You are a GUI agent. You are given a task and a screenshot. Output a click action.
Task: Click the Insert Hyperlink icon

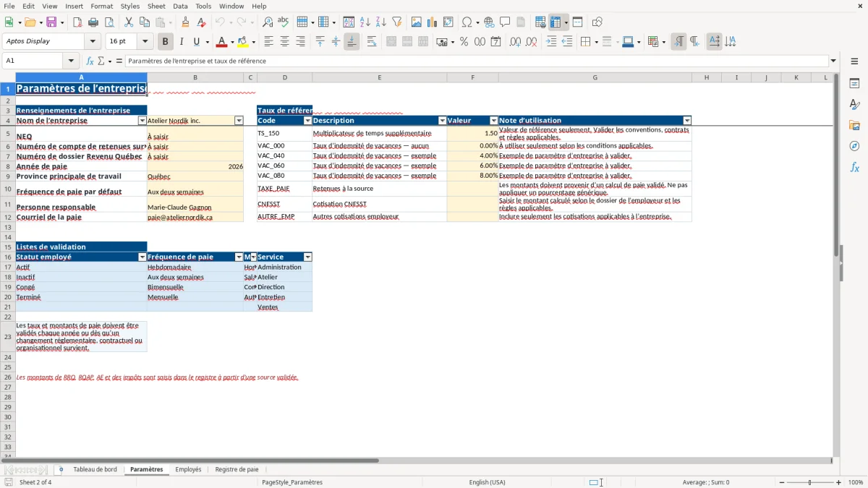tap(490, 22)
